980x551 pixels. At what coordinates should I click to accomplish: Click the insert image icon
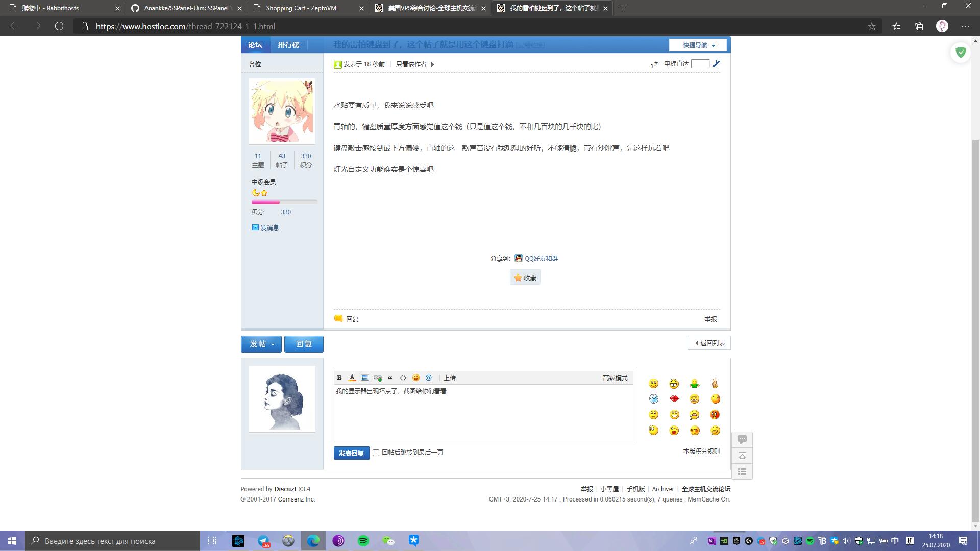[365, 378]
